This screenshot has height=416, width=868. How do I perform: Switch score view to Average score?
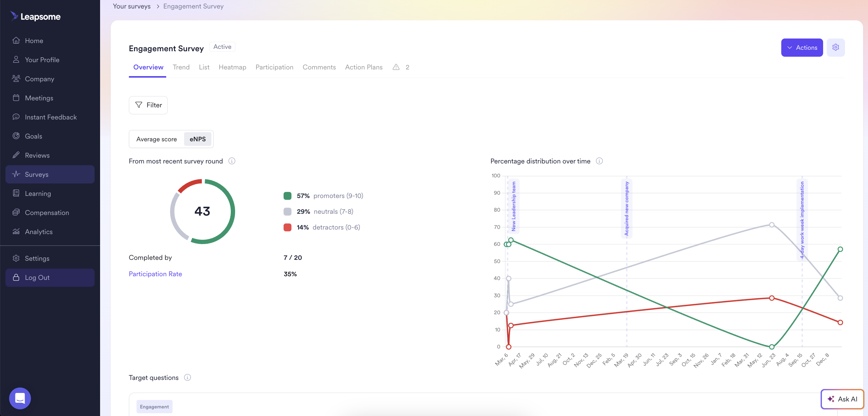(x=156, y=139)
